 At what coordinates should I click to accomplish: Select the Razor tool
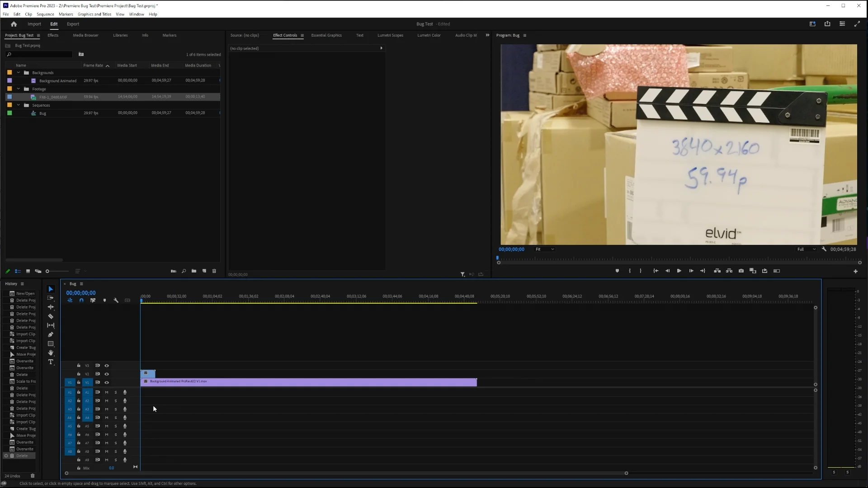click(x=51, y=316)
